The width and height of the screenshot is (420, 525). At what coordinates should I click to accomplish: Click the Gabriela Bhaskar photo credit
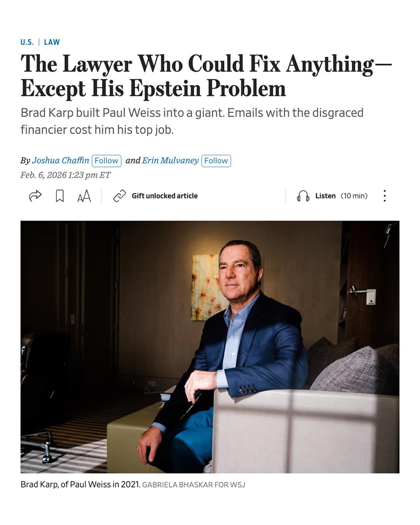[194, 485]
